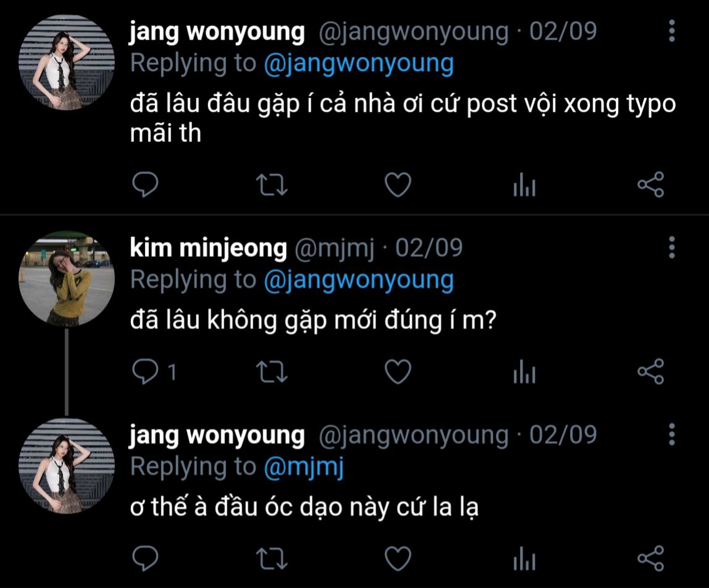
Task: Open more options on first jang wonyoung tweet
Action: click(x=672, y=31)
